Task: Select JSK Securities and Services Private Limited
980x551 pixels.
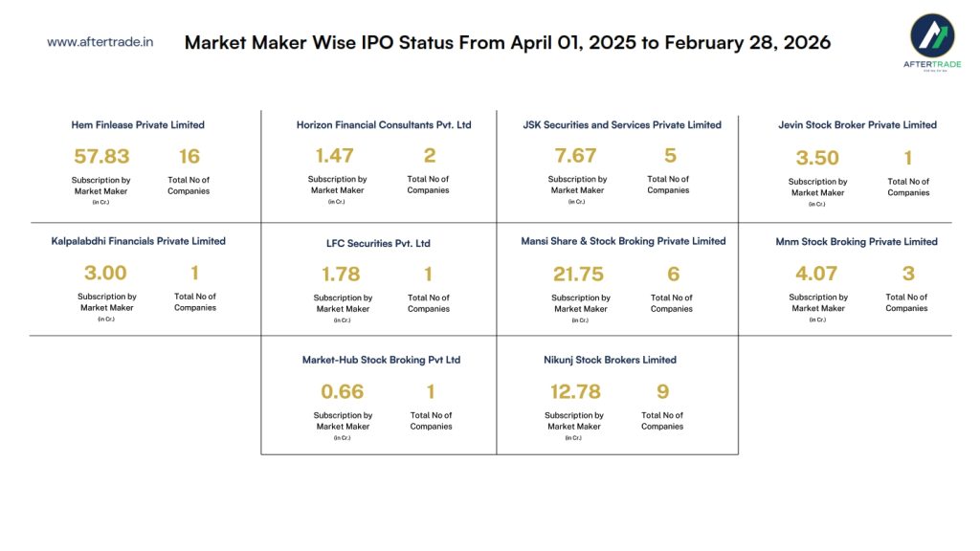Action: tap(622, 125)
